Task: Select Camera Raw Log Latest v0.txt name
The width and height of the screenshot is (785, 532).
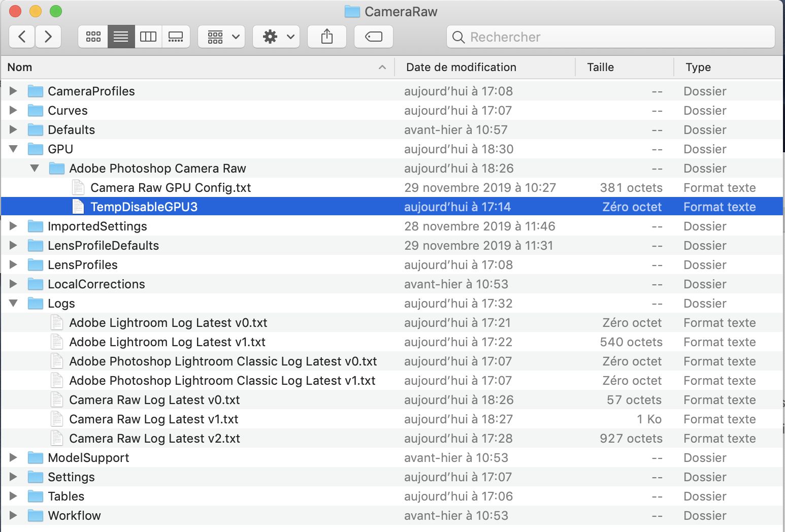Action: point(154,400)
